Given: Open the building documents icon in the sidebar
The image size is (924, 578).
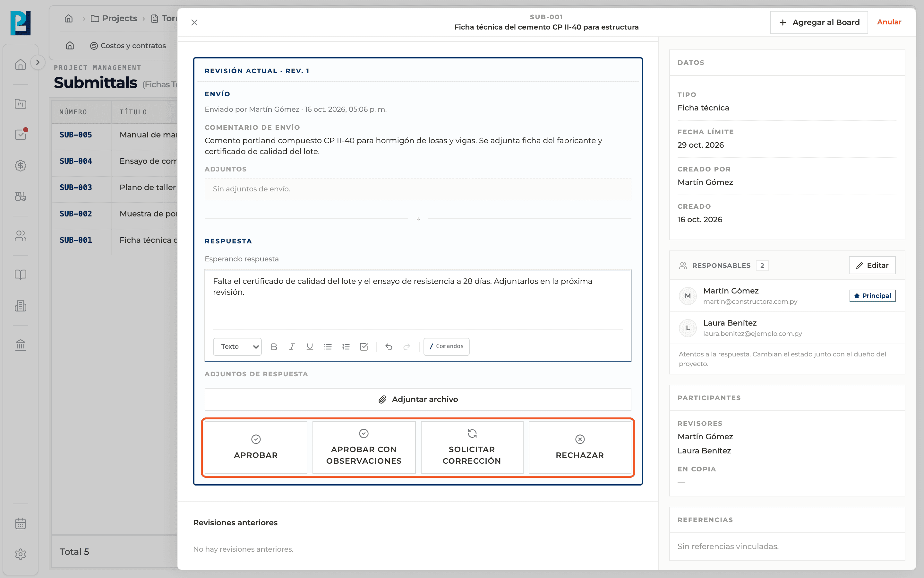Looking at the screenshot, I should (x=20, y=305).
